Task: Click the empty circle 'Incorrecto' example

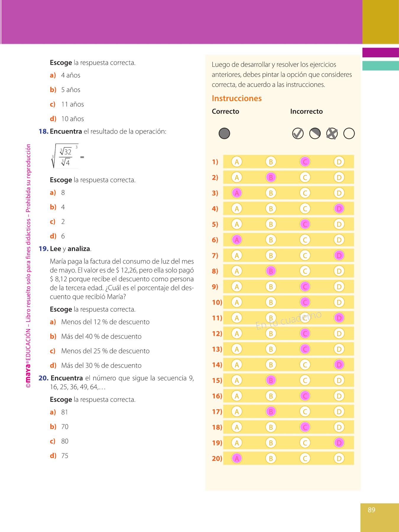Action: (349, 133)
